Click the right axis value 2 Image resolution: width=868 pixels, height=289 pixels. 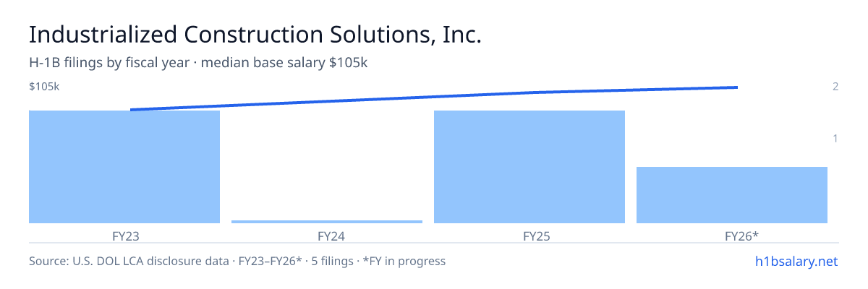click(x=835, y=87)
